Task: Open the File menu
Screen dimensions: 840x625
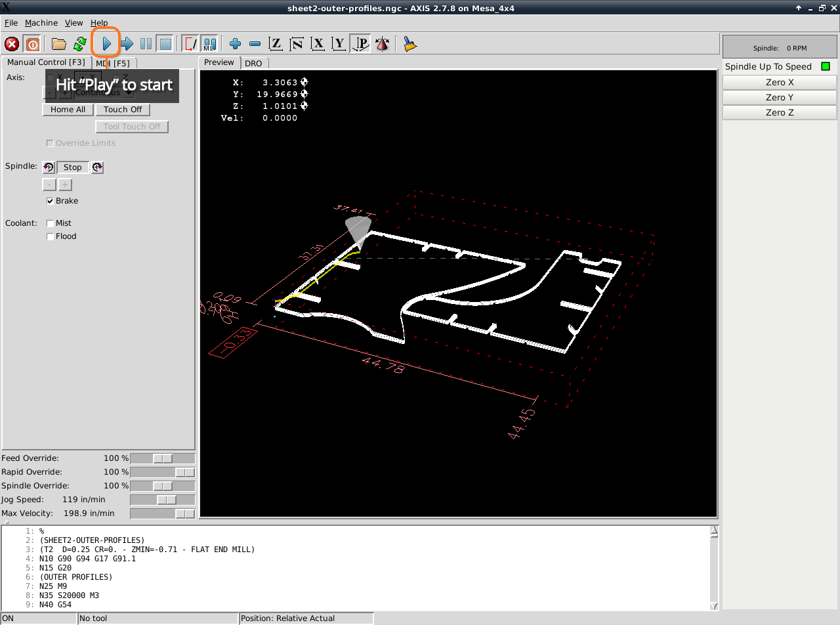Action: [11, 23]
